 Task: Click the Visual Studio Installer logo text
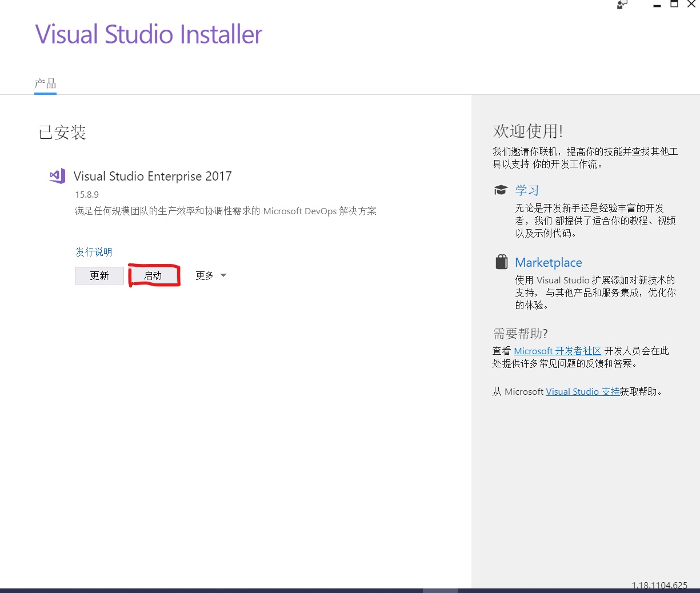149,34
